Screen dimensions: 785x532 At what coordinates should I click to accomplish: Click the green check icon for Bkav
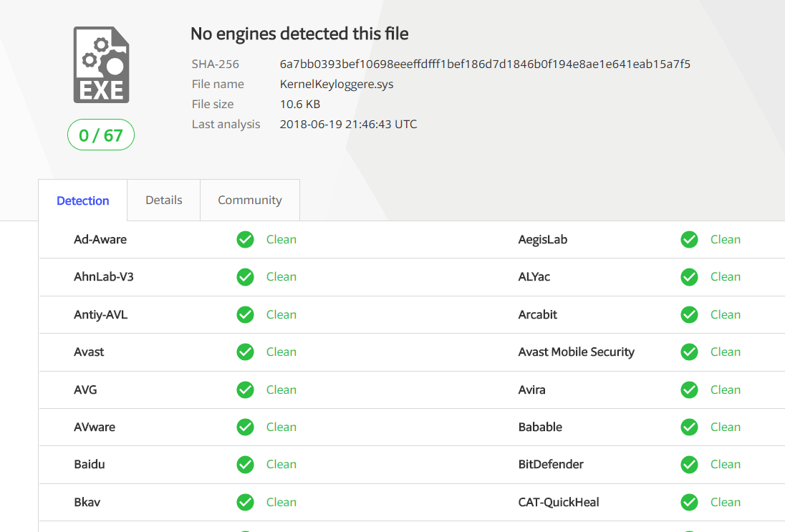coord(245,502)
